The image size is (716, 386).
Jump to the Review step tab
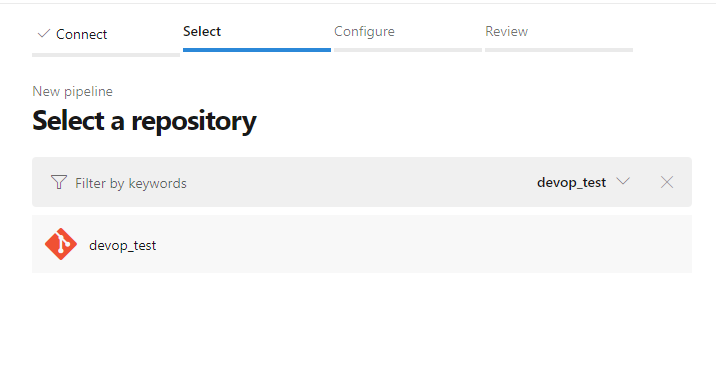(506, 32)
